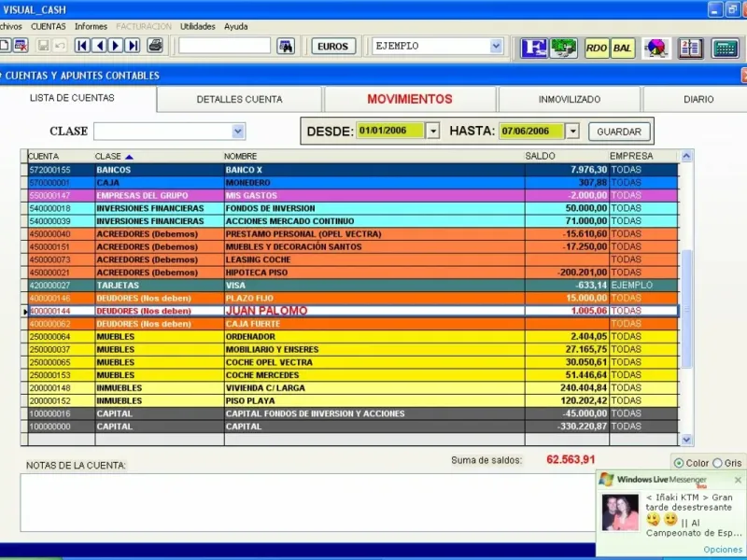747x560 pixels.
Task: Switch to INMOVILIZADO tab
Action: click(x=570, y=100)
